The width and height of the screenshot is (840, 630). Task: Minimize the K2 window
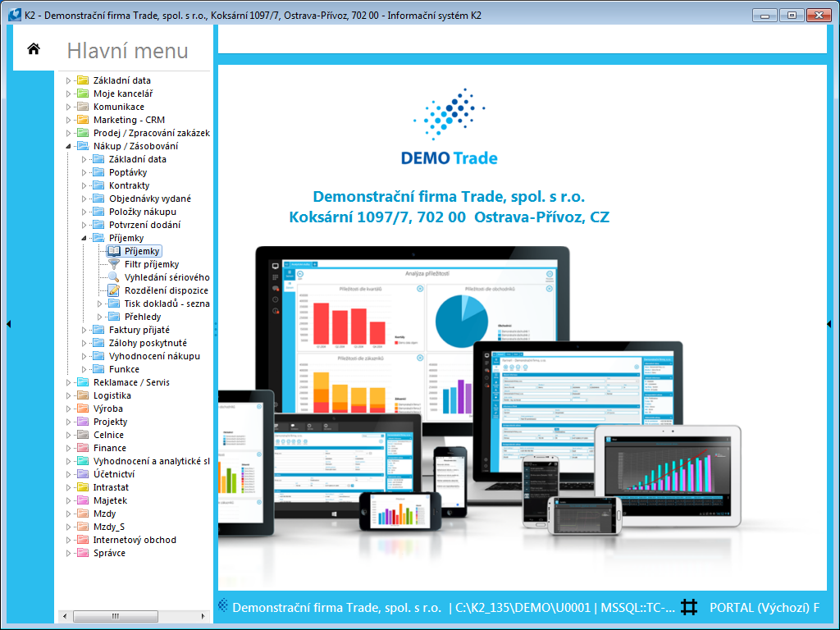(765, 16)
